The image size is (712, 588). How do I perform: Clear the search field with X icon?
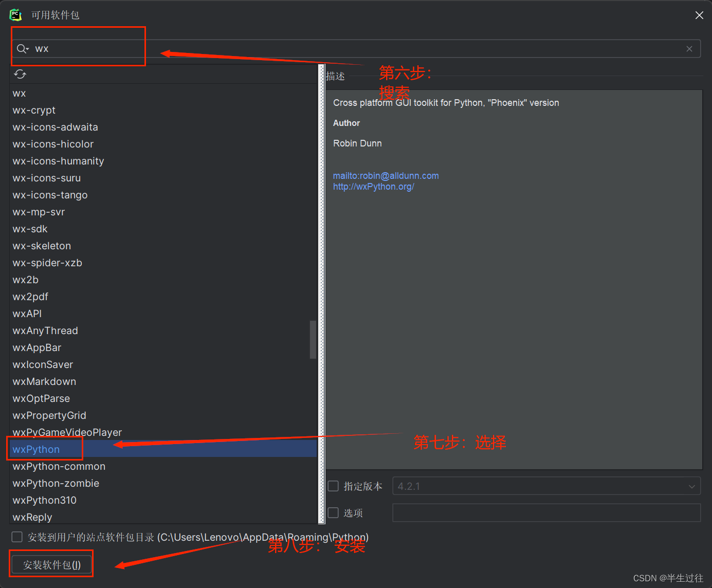click(x=689, y=49)
